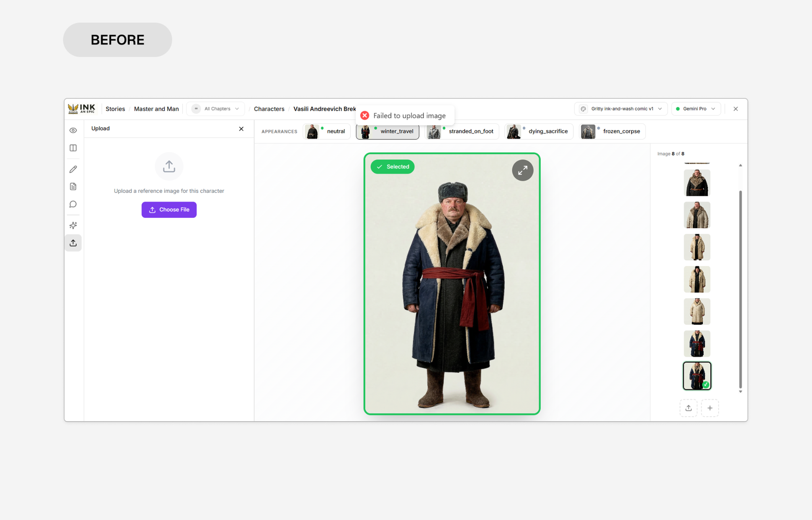This screenshot has height=520, width=812.
Task: Select the dying_sacrifice appearance tab
Action: click(539, 131)
